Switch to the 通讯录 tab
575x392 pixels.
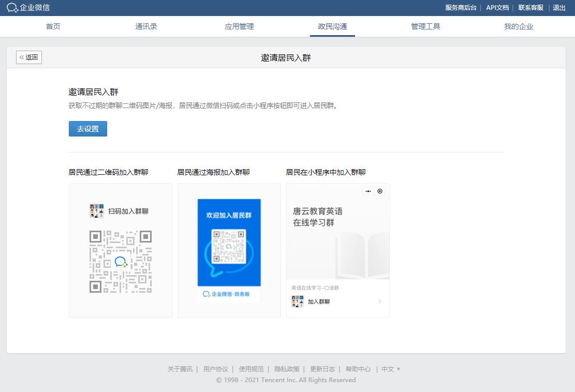point(146,26)
